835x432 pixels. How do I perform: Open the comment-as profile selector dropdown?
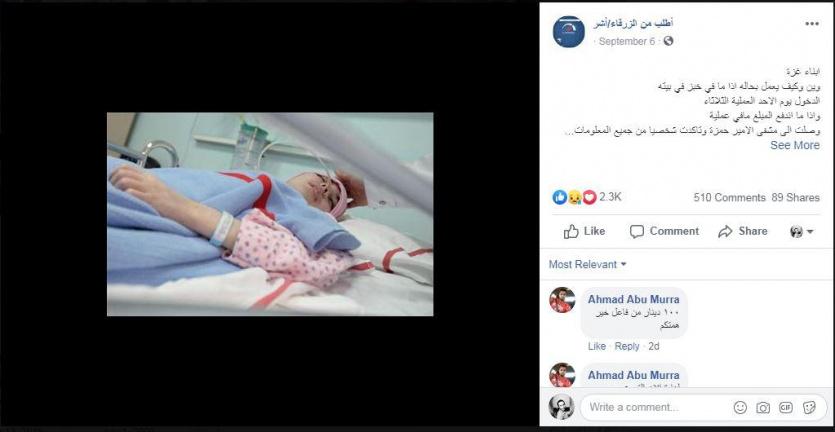click(802, 231)
